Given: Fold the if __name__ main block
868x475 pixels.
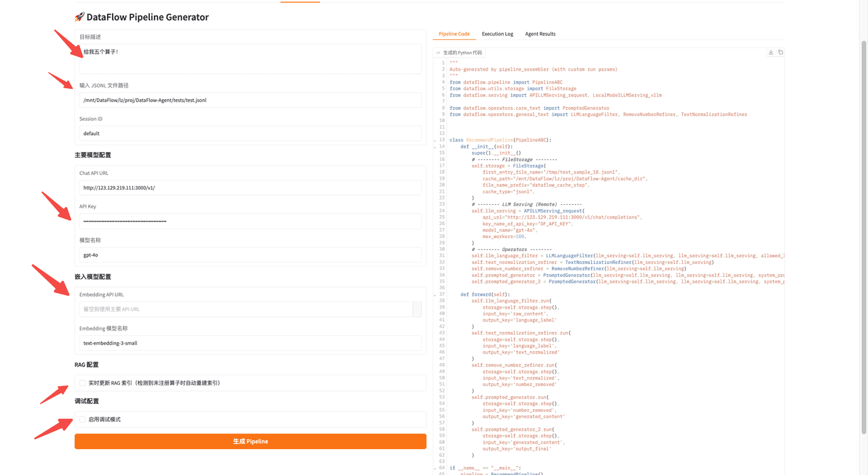Looking at the screenshot, I should pos(435,468).
